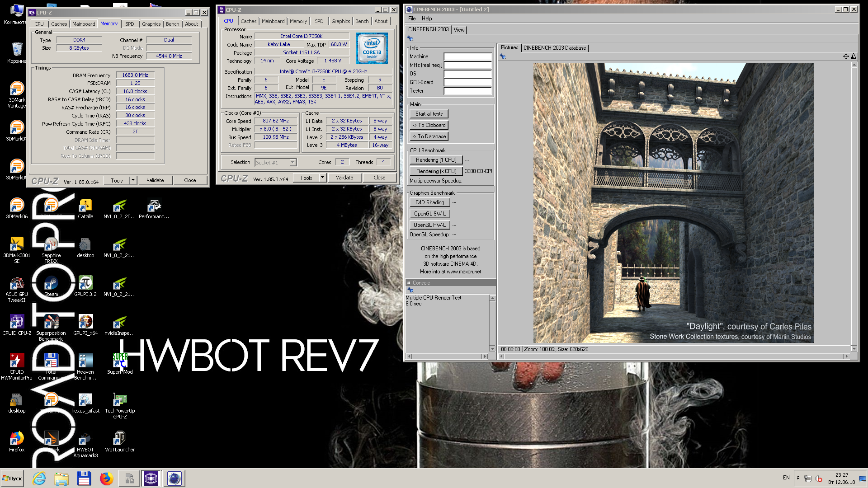Switch to View tab in Cinebench
Image resolution: width=868 pixels, height=488 pixels.
459,30
